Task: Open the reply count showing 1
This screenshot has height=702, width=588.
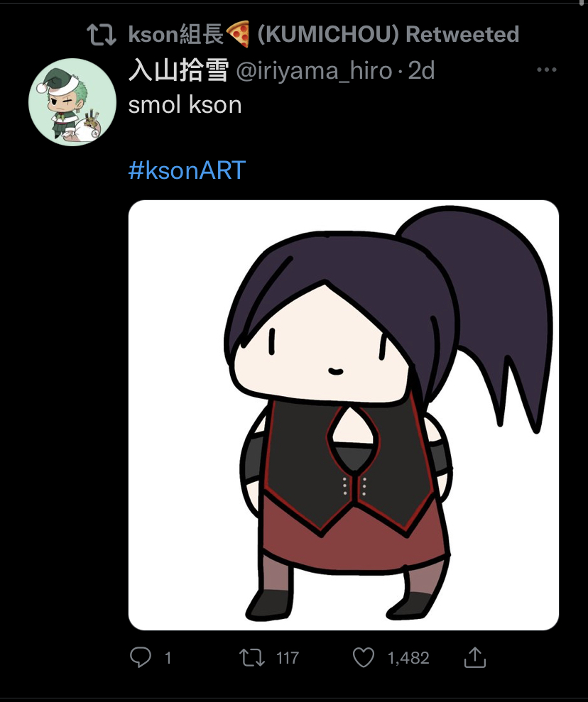Action: [x=168, y=658]
